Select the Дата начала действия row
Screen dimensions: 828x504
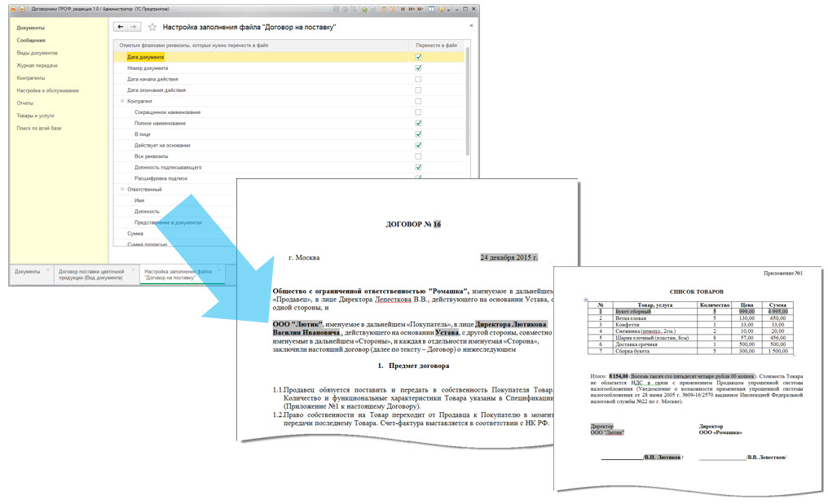[288, 79]
